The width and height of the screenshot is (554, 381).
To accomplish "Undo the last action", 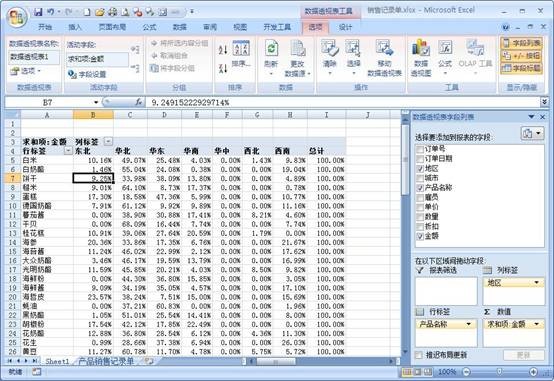I will pos(51,12).
